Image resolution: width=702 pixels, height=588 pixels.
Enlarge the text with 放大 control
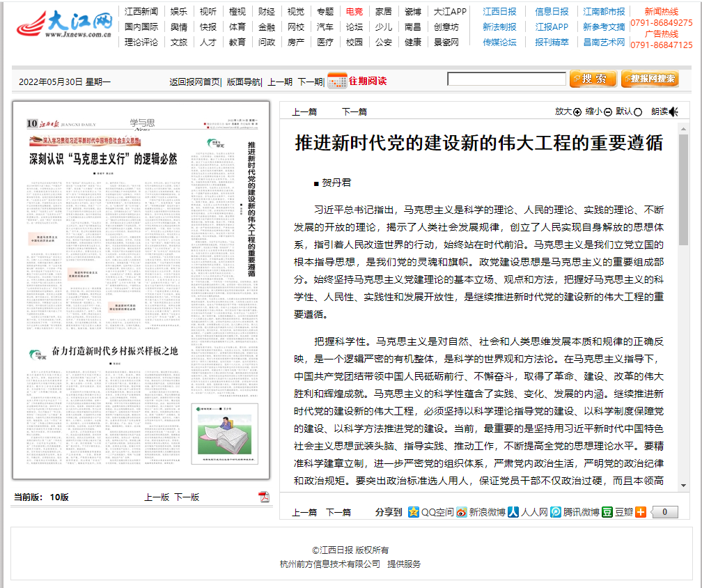coord(568,111)
